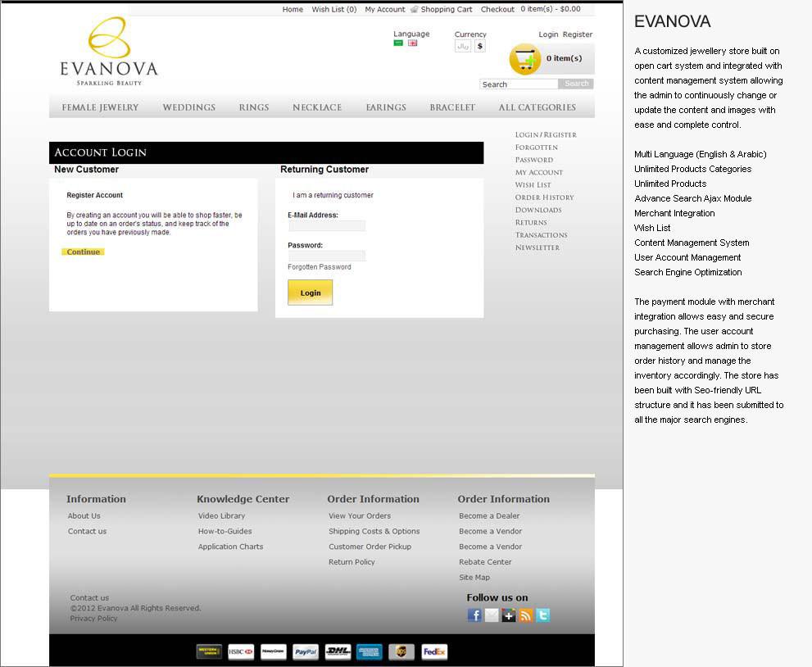This screenshot has height=667, width=812.
Task: Click the Register link in header
Action: 578,34
